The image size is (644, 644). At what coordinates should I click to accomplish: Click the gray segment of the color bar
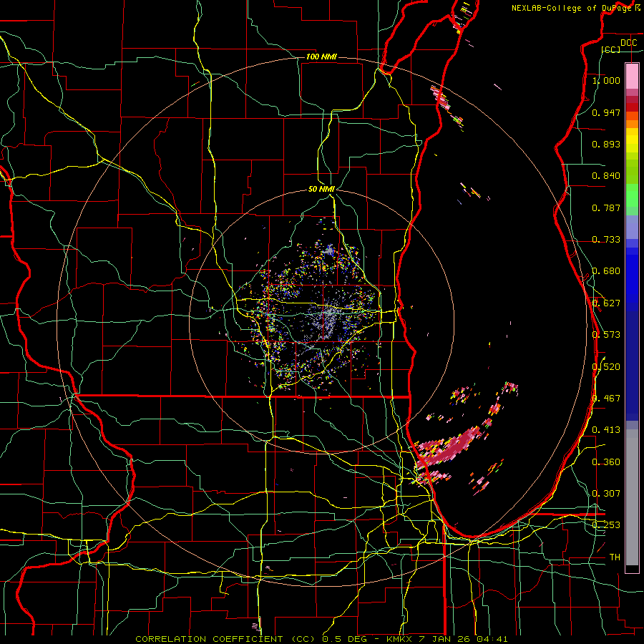(632, 497)
